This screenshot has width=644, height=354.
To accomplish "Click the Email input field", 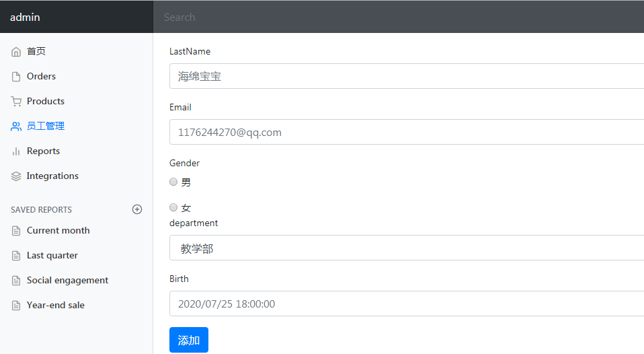I will 407,132.
